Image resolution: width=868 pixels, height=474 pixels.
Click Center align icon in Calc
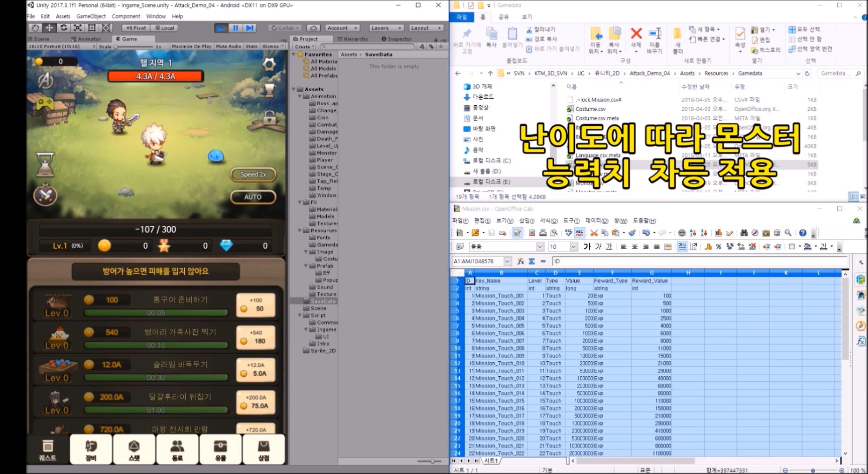tap(634, 247)
